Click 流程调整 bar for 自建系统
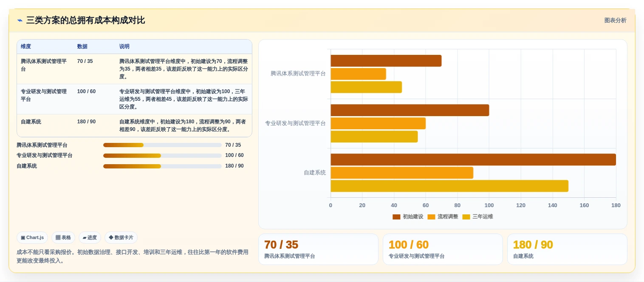 (x=402, y=173)
